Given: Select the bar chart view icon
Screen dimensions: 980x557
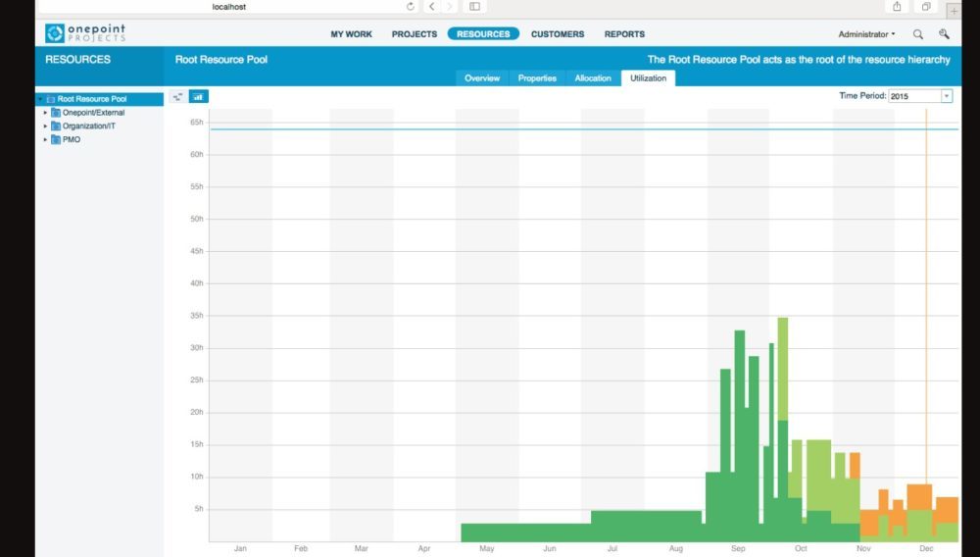Looking at the screenshot, I should [x=199, y=96].
